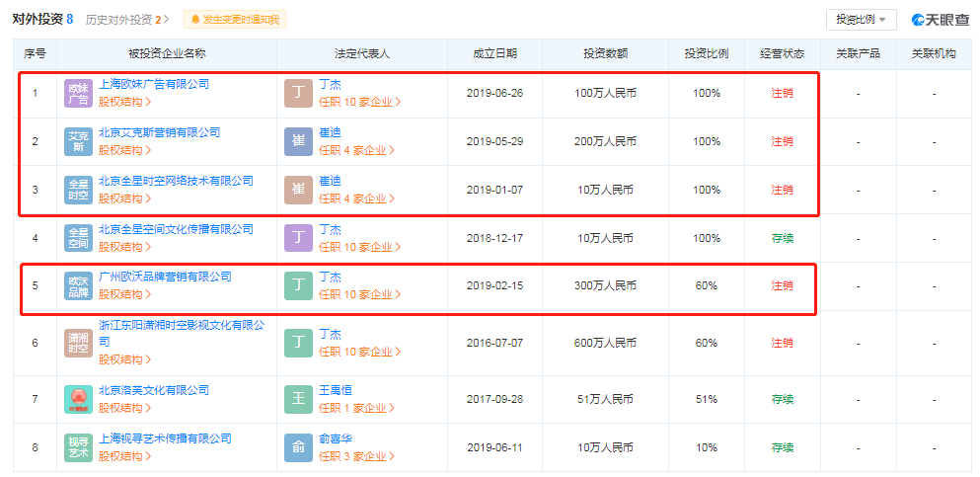
Task: Expand 股权结构 for 北京艾克斯营销
Action: point(125,150)
